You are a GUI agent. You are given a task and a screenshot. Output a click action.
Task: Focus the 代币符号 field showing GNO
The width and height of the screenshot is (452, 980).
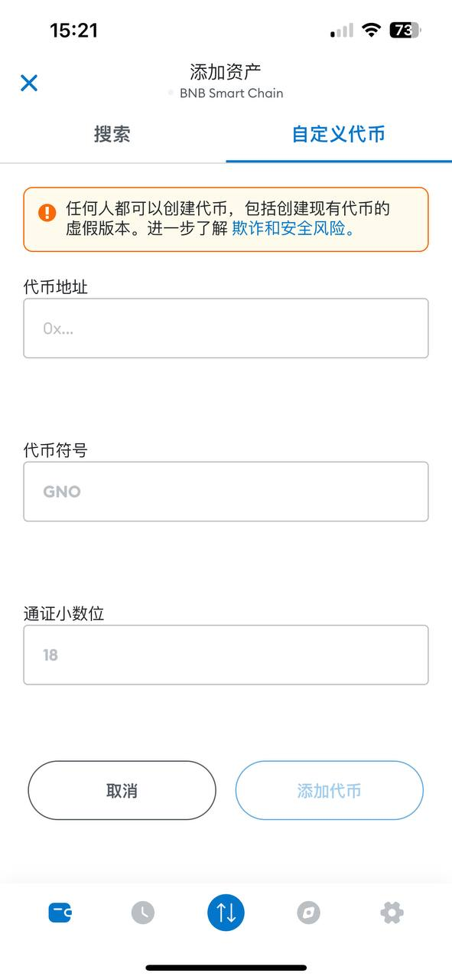[226, 492]
